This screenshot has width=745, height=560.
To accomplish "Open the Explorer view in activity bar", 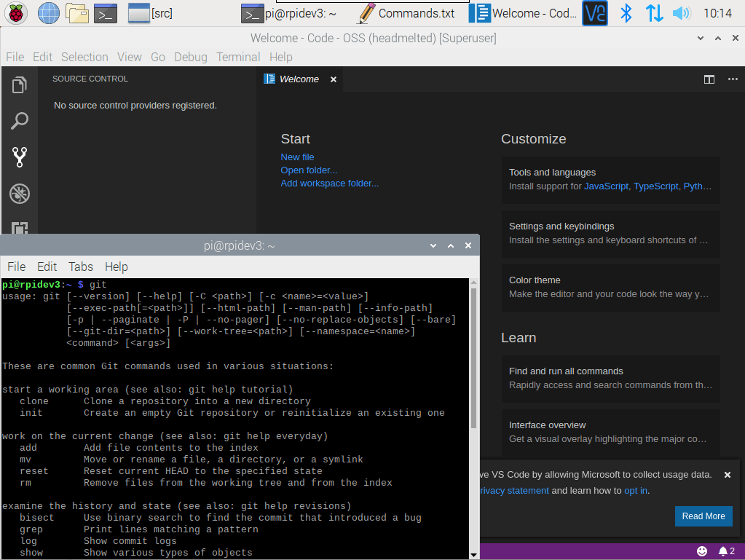I will click(20, 85).
